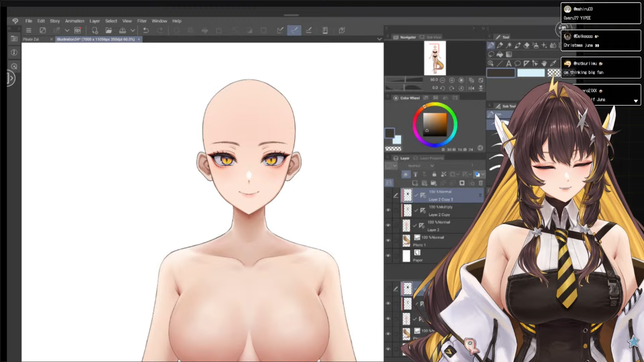Hide the Paper layer
The image size is (644, 362).
pos(388,256)
